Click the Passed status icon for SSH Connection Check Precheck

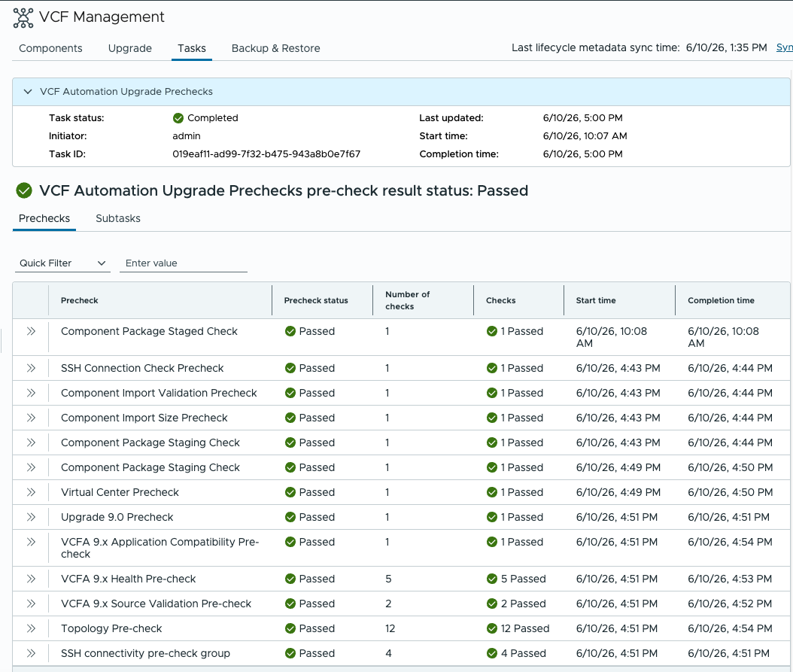[x=290, y=368]
